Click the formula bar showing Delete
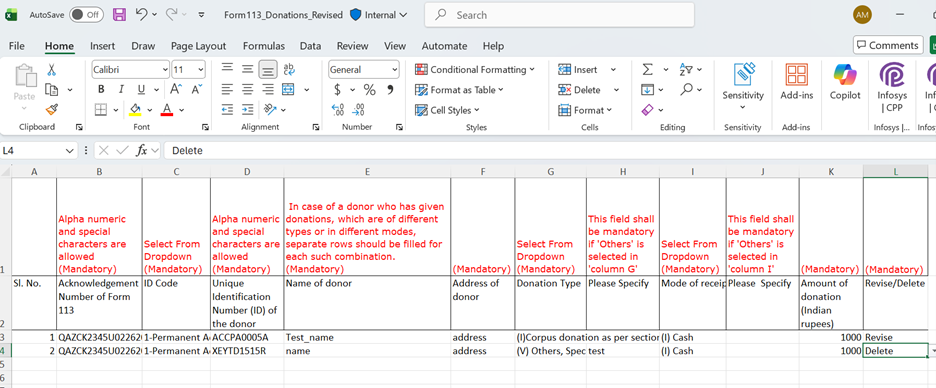This screenshot has height=388, width=936. pos(549,151)
